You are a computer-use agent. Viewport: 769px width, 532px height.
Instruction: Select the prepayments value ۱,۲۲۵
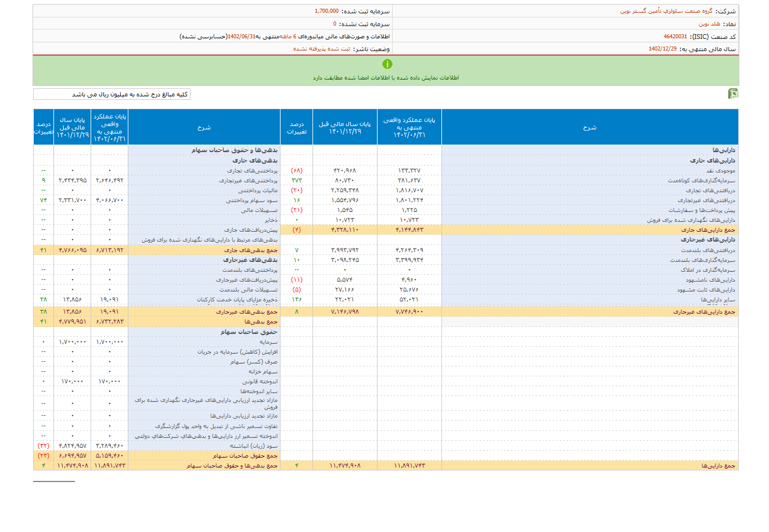[x=409, y=210]
